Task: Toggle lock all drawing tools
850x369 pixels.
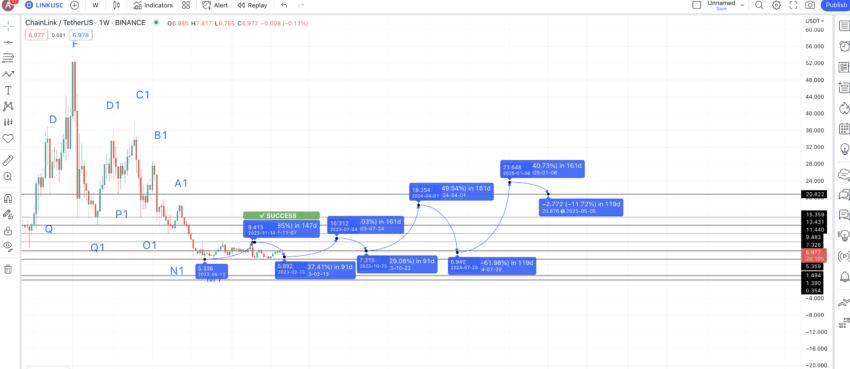Action: tap(8, 231)
